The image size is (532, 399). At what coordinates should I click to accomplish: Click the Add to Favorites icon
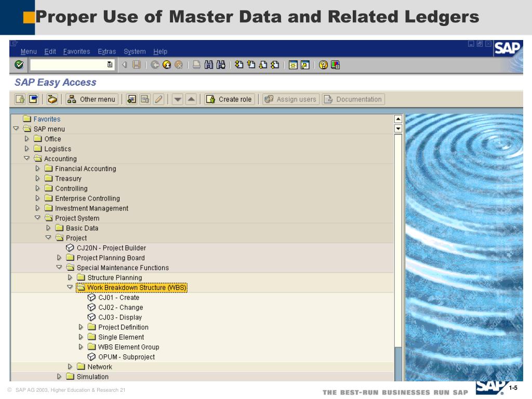click(x=131, y=99)
